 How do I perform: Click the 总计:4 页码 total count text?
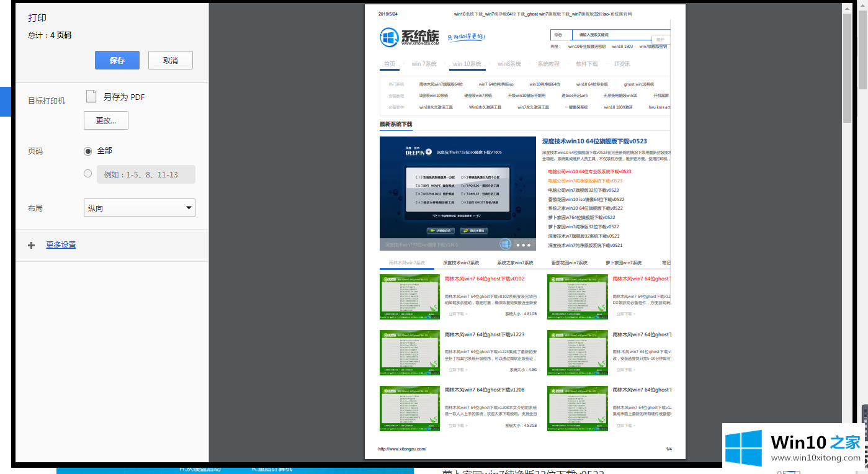(50, 35)
